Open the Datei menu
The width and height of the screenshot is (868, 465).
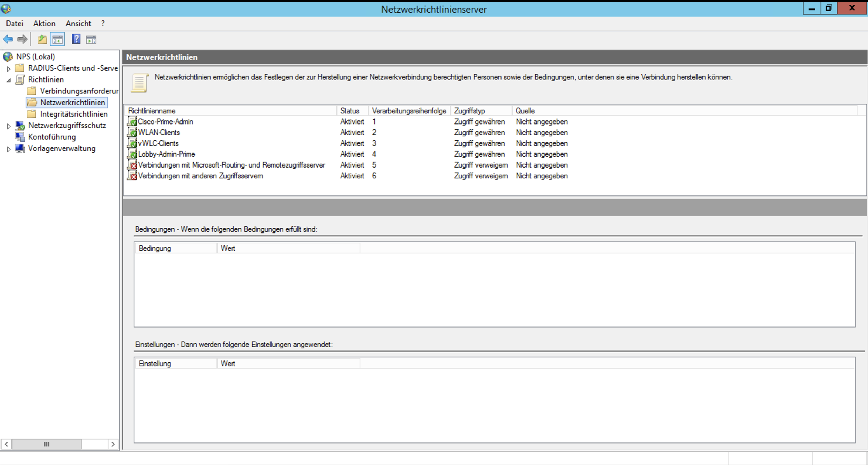14,24
